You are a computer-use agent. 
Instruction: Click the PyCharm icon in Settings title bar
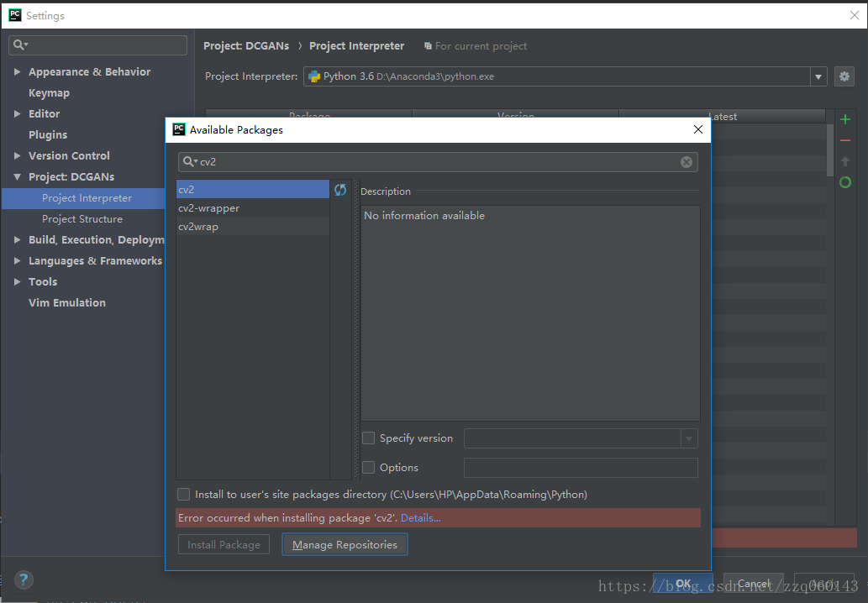pyautogui.click(x=15, y=15)
